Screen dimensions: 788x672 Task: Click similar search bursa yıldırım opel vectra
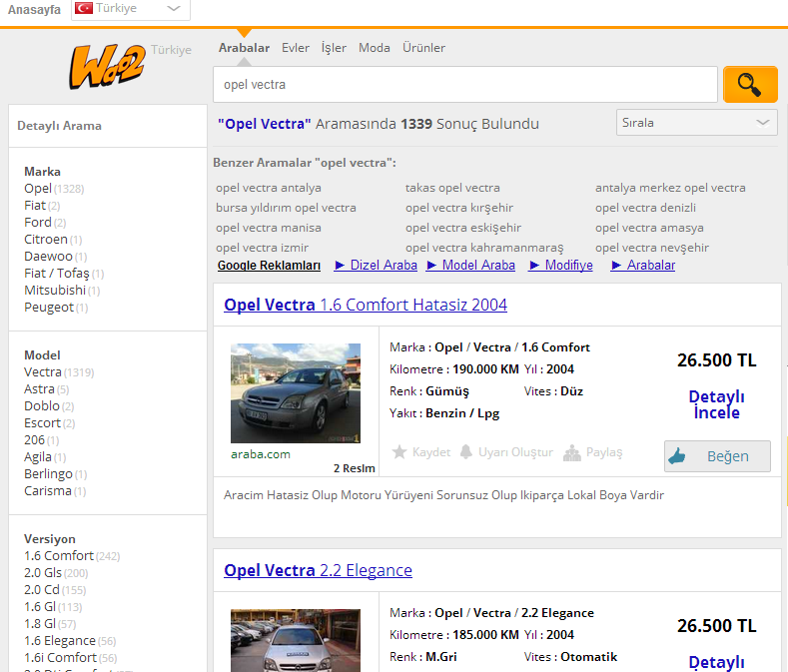(x=286, y=208)
